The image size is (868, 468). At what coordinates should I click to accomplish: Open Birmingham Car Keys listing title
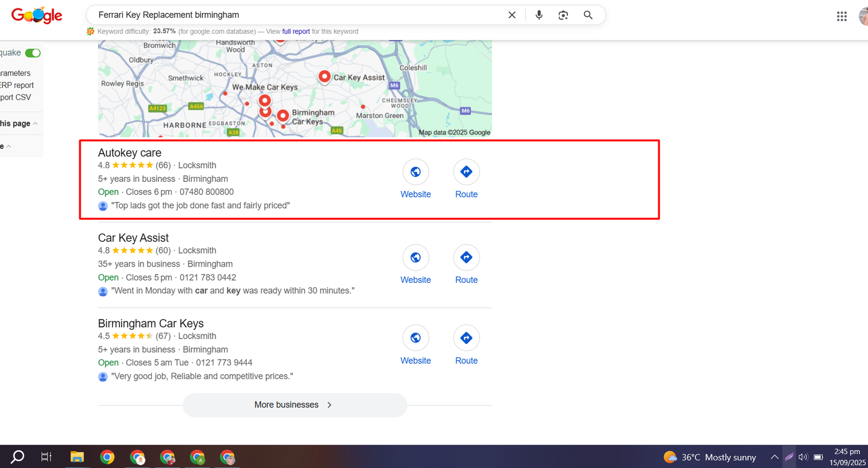point(151,324)
